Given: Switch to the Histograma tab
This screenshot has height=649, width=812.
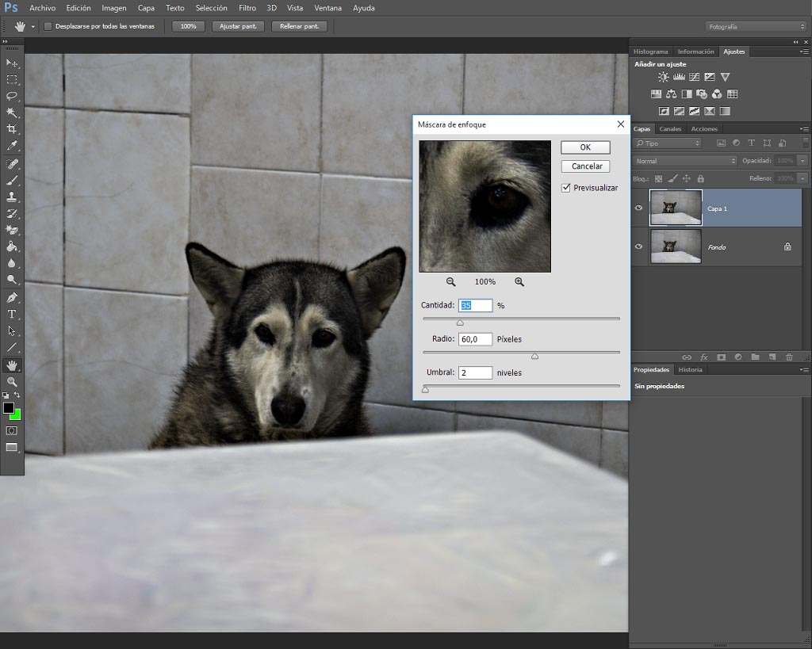Looking at the screenshot, I should [650, 52].
